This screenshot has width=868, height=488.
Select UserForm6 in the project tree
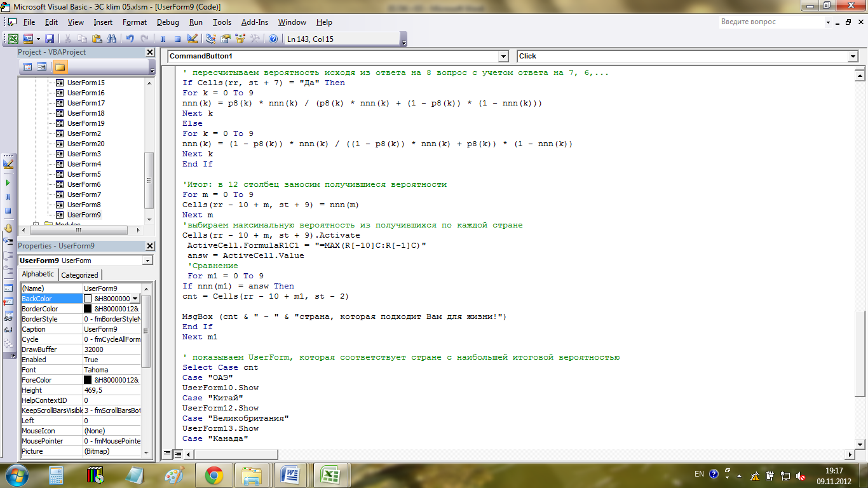[x=84, y=184]
